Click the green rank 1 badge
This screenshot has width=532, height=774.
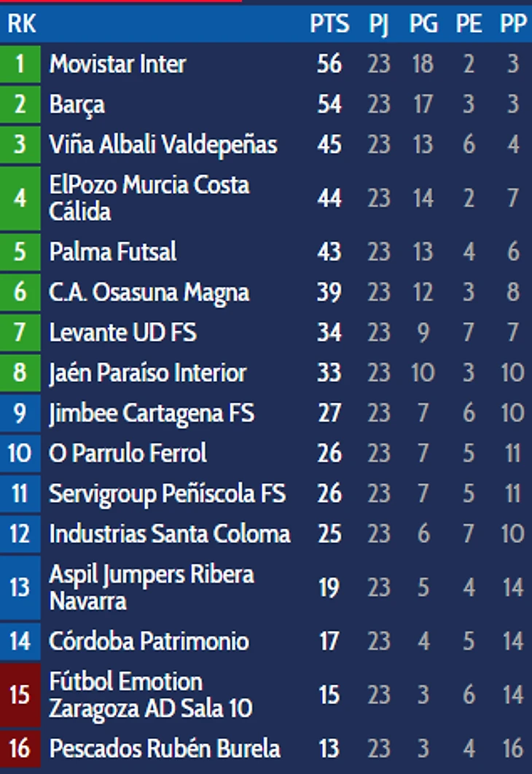20,64
